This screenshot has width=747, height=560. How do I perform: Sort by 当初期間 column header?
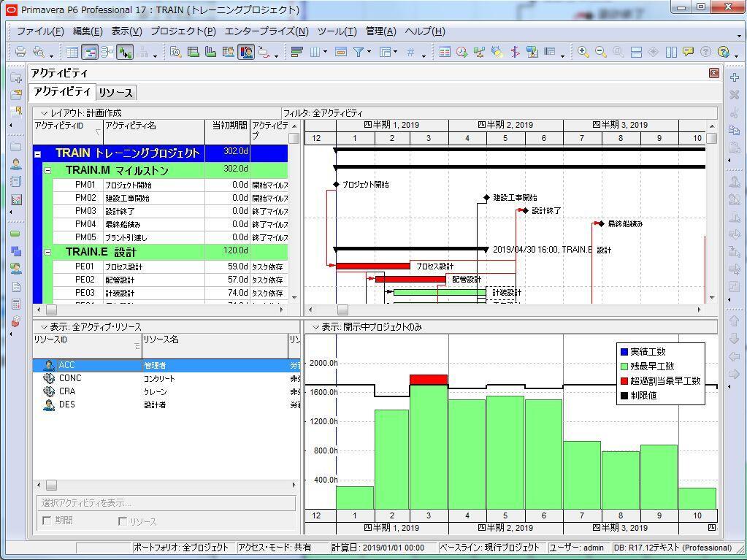(x=227, y=131)
